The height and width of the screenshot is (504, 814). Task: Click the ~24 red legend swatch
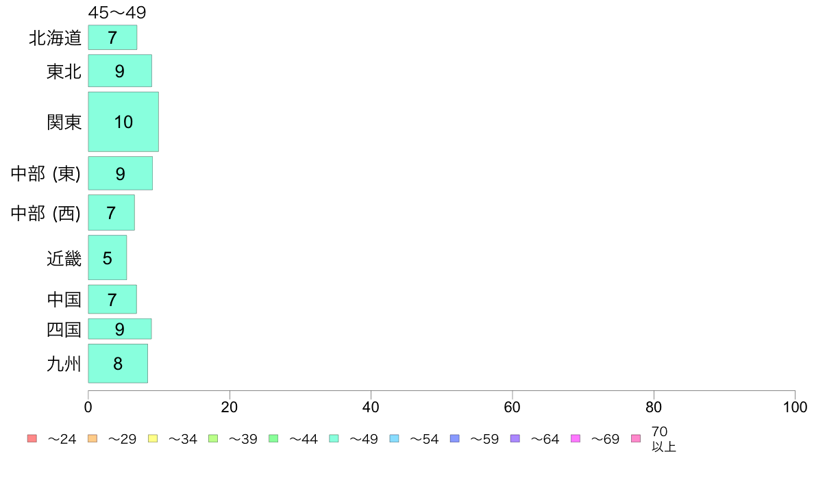32,438
